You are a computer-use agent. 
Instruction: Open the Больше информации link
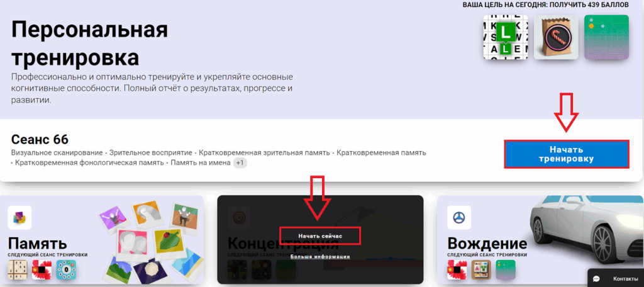point(320,257)
